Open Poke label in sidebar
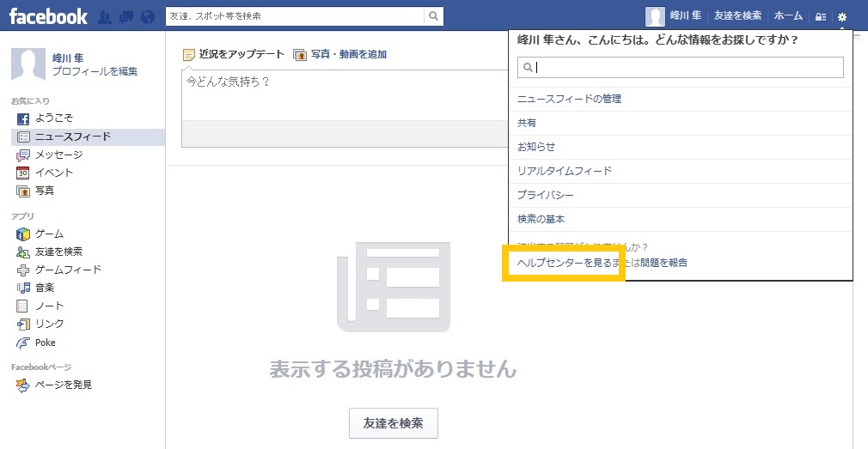The image size is (868, 449). pos(46,343)
